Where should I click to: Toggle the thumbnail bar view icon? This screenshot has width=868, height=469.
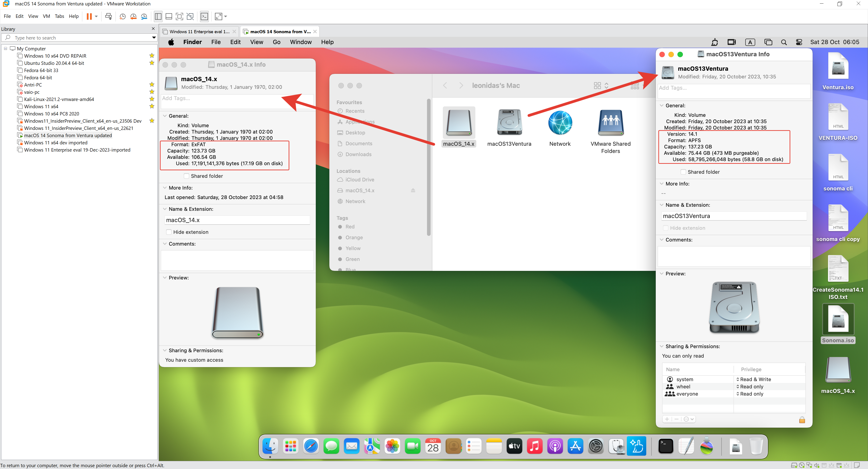pyautogui.click(x=169, y=16)
